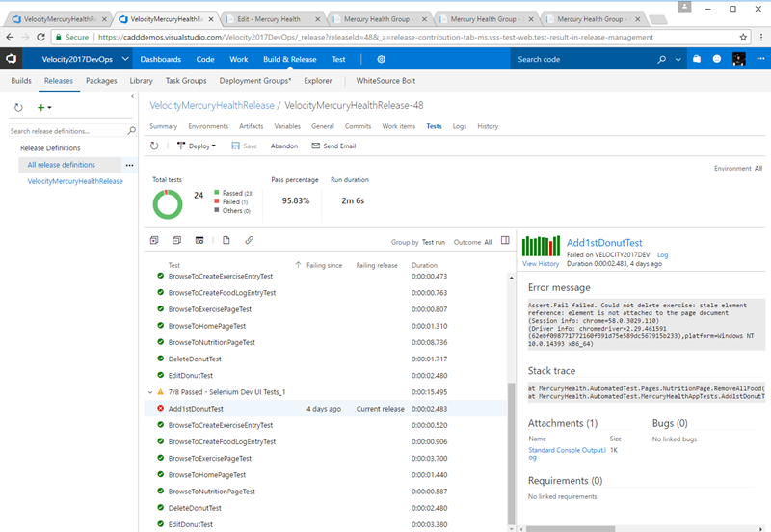771x532 pixels.
Task: Go back using the browser back arrow
Action: point(10,37)
